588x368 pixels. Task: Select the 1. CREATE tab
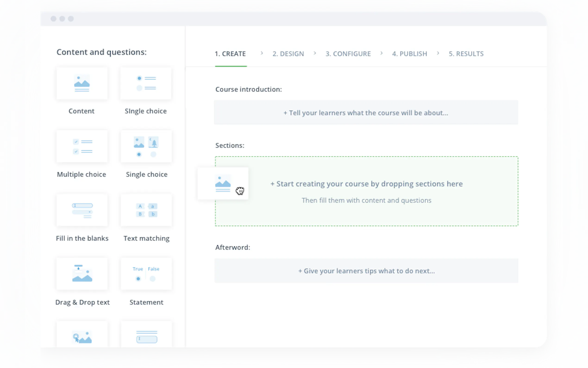point(230,54)
